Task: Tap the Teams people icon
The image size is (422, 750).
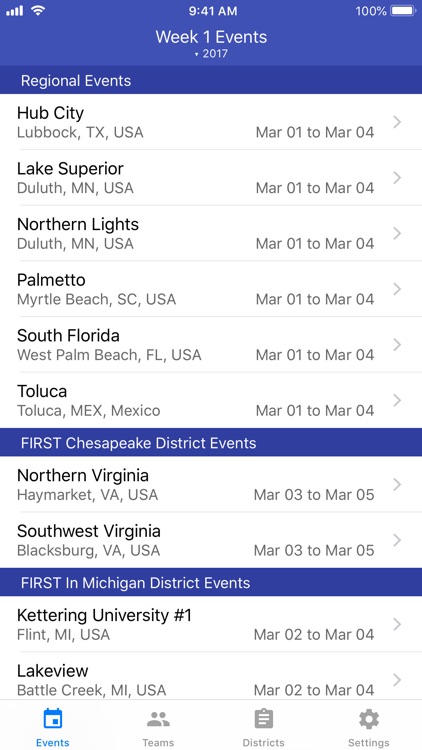Action: (158, 718)
